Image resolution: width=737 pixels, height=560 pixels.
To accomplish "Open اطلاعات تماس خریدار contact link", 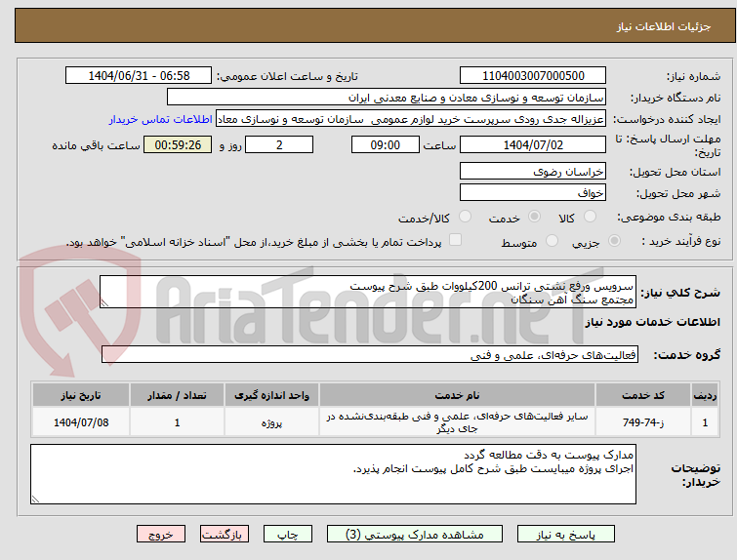I will click(161, 119).
